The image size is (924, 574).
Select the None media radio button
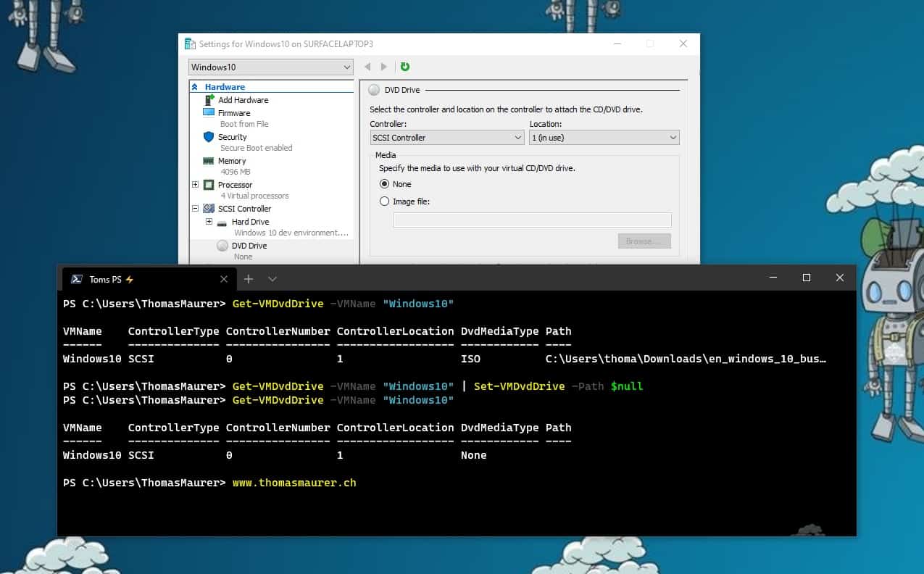tap(385, 184)
